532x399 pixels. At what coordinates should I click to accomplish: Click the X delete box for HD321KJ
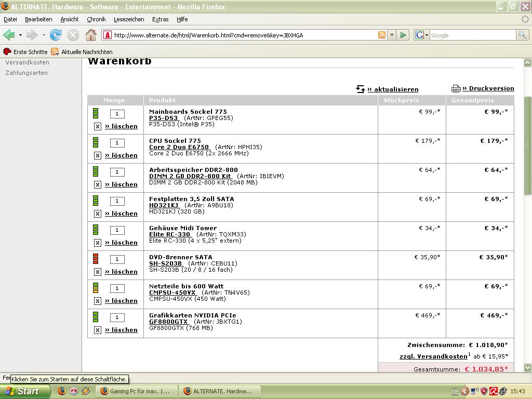(97, 214)
